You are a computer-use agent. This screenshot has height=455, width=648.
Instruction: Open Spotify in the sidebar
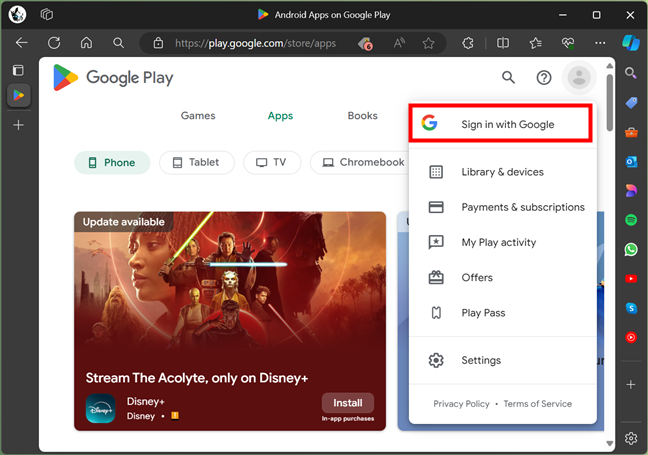coord(631,220)
